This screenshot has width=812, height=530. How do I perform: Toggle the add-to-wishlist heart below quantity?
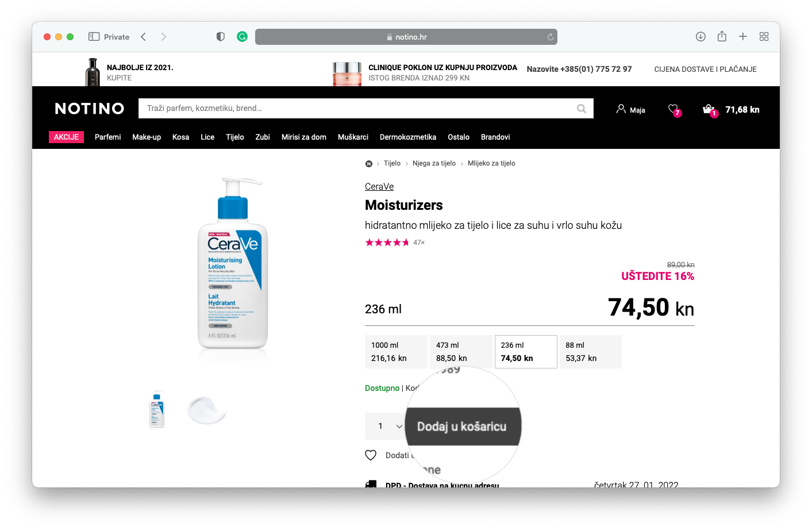tap(371, 455)
